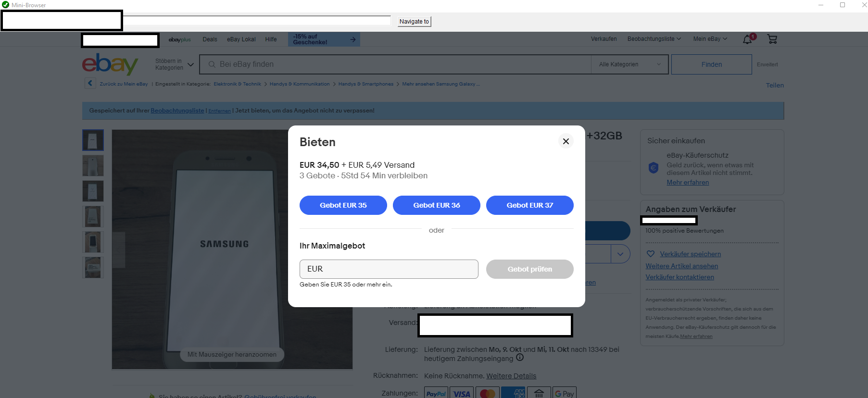Click the Erweitert search link
The height and width of the screenshot is (398, 868).
click(767, 64)
